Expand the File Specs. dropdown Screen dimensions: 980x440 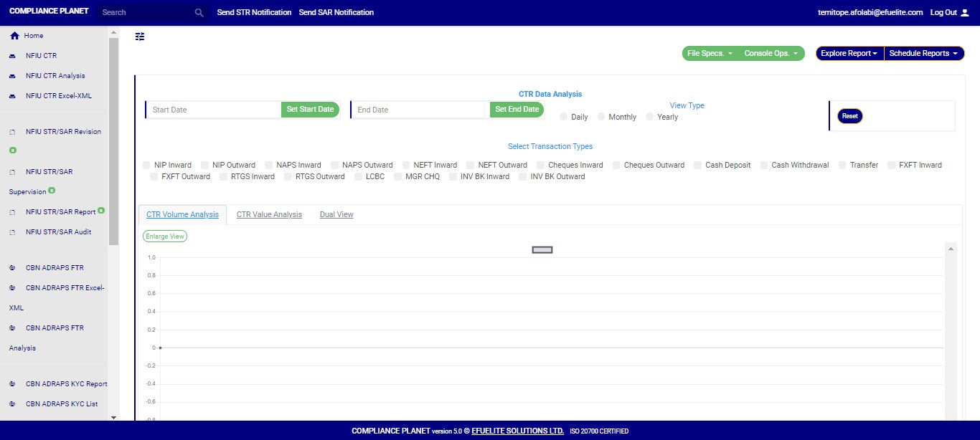[710, 54]
